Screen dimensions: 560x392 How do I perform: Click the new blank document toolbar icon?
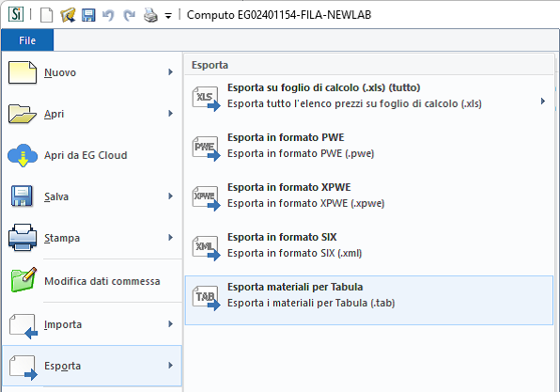(46, 15)
